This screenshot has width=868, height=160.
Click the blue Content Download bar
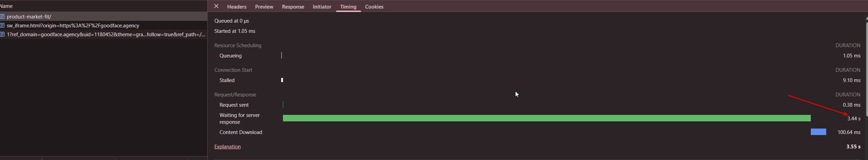(818, 132)
